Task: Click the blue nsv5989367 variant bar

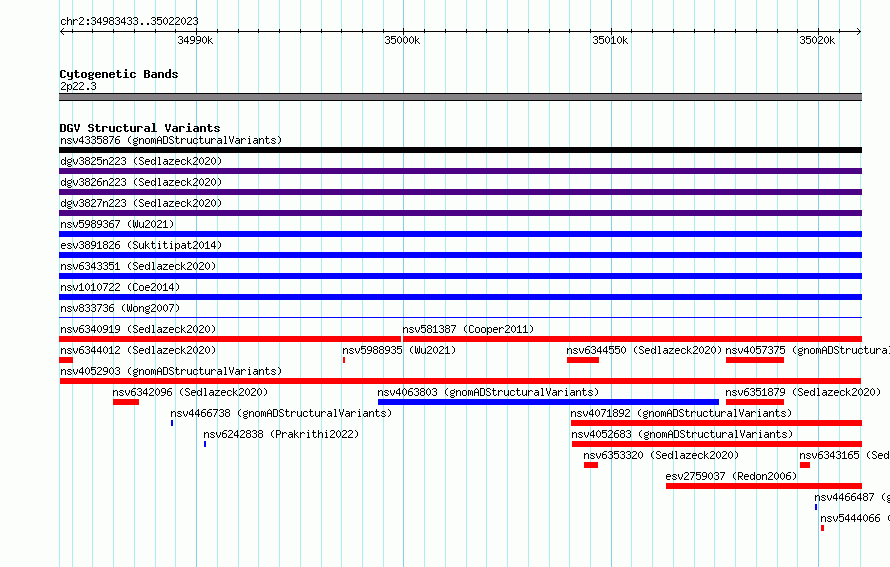Action: (x=460, y=234)
